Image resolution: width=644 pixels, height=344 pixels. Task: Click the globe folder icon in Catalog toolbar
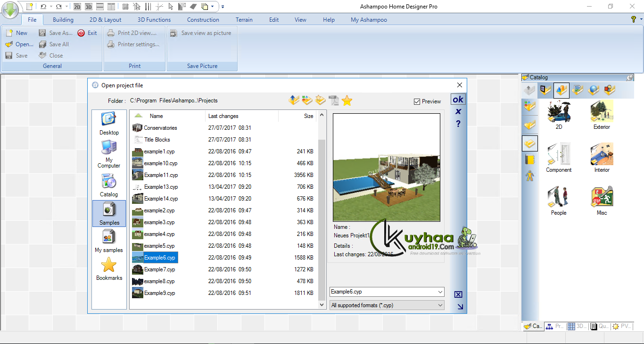pyautogui.click(x=593, y=90)
